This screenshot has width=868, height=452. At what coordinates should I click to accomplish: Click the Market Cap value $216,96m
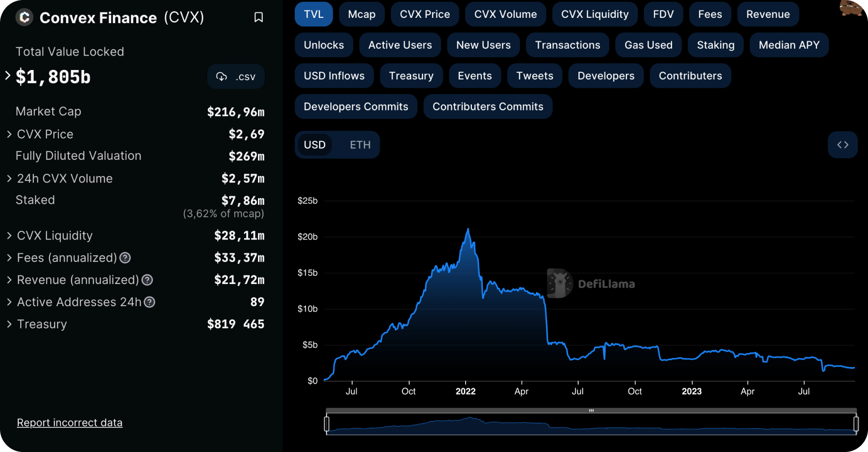pos(236,112)
